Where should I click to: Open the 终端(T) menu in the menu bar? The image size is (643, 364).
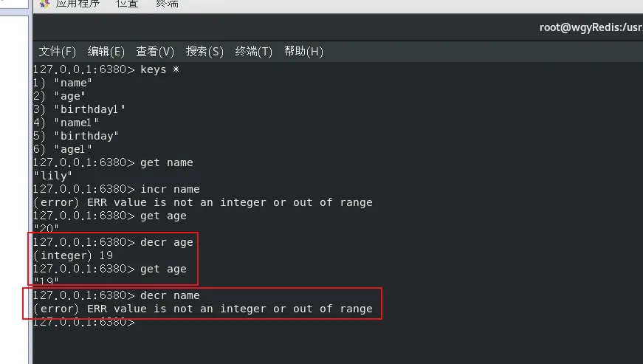[253, 52]
